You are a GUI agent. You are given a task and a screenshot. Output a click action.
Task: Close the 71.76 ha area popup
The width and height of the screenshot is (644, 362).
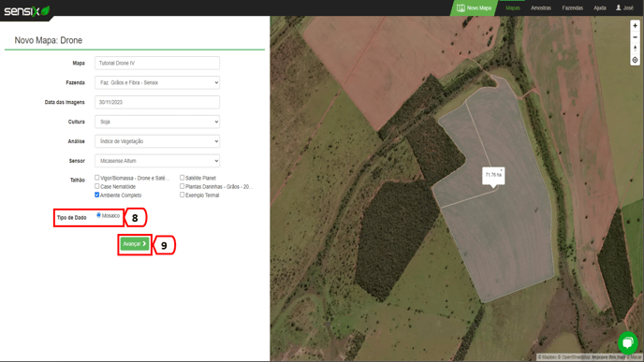pos(502,170)
